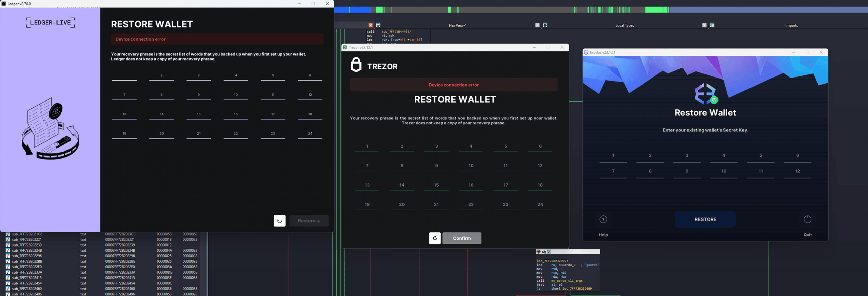Click aGuarda_0 operand in the graph node

[567, 265]
